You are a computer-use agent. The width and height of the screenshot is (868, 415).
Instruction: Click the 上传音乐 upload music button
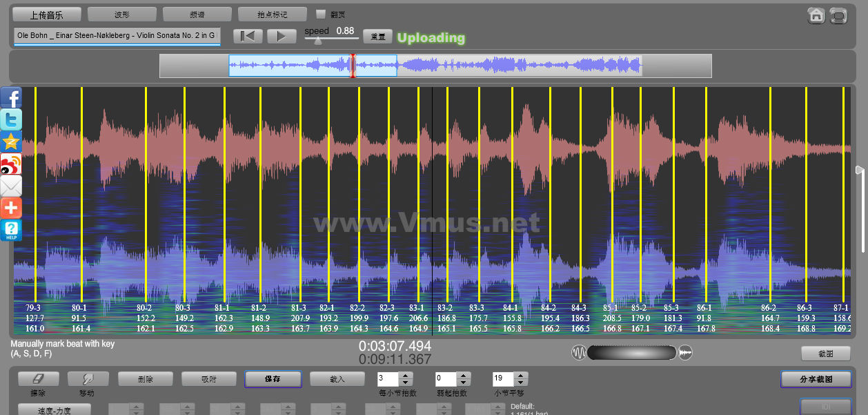tap(47, 15)
